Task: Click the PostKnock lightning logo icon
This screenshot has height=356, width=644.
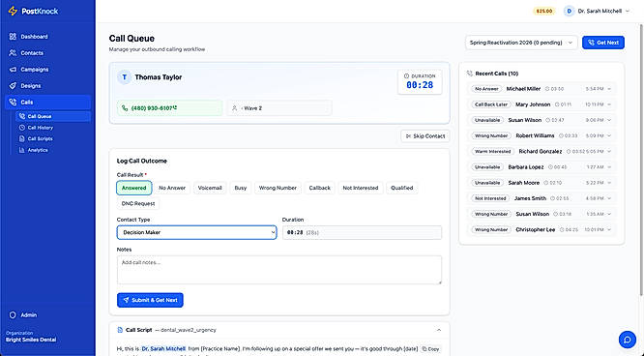Action: 13,11
